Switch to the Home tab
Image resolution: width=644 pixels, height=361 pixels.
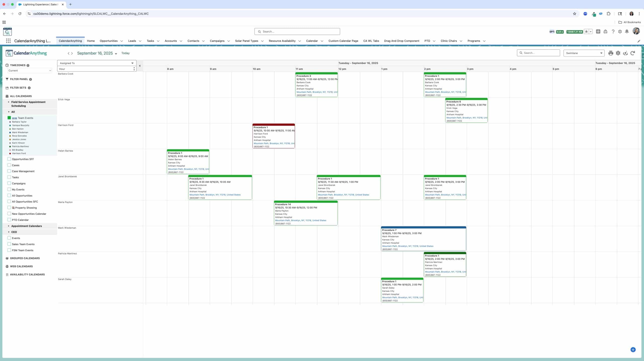pos(91,41)
